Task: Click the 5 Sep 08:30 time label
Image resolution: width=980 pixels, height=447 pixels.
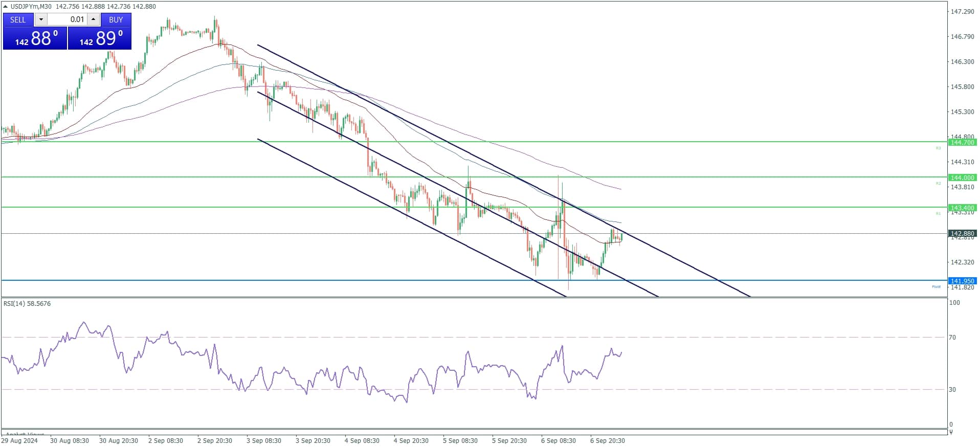Action: [460, 440]
